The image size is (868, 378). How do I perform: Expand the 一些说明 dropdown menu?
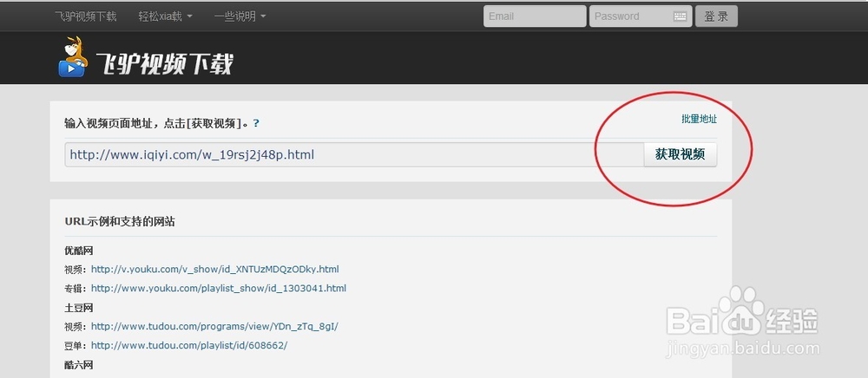[240, 16]
